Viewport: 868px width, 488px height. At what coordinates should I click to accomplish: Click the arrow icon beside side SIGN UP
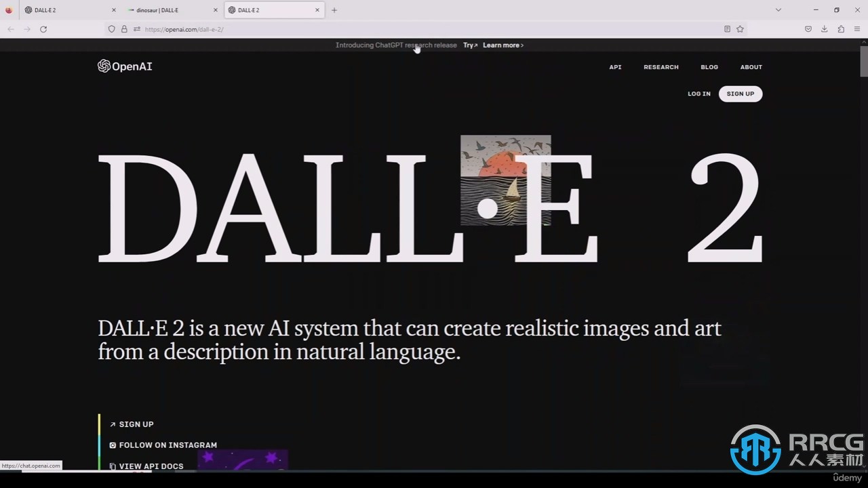point(113,424)
